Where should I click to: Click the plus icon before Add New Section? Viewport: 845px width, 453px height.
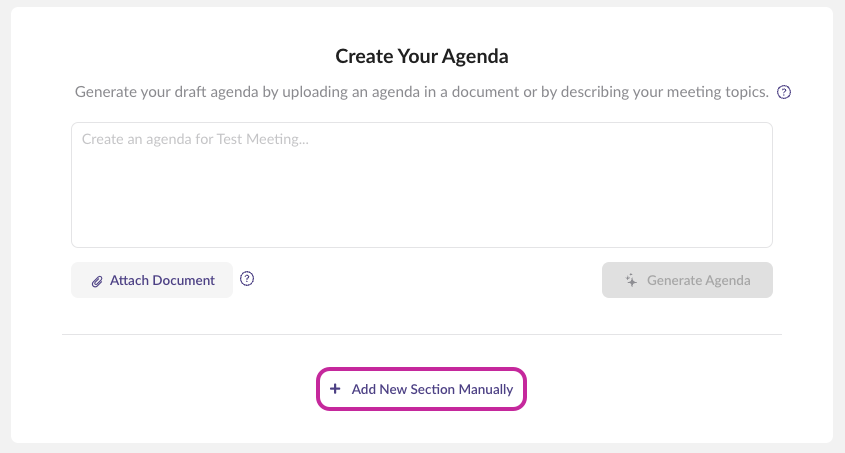click(335, 389)
